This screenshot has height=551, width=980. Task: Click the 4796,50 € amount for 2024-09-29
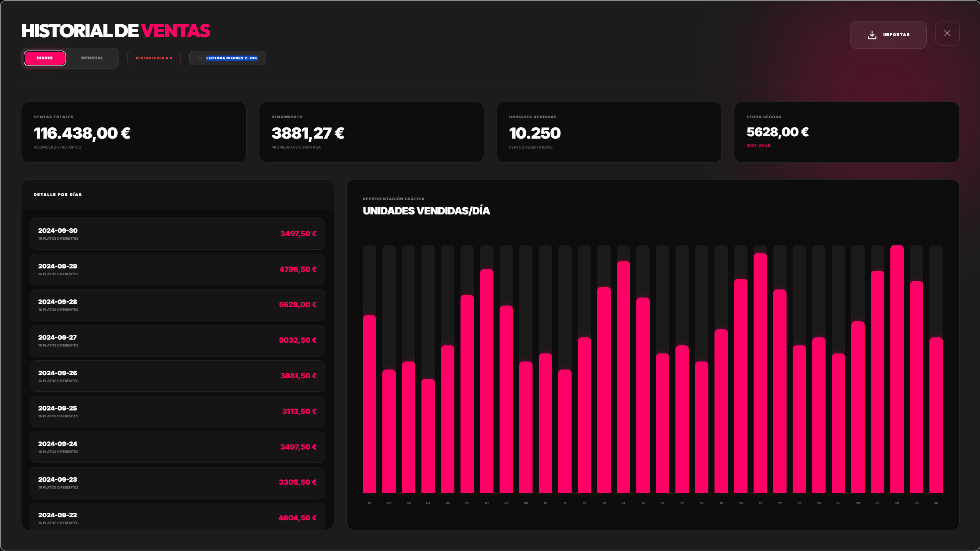click(x=298, y=270)
